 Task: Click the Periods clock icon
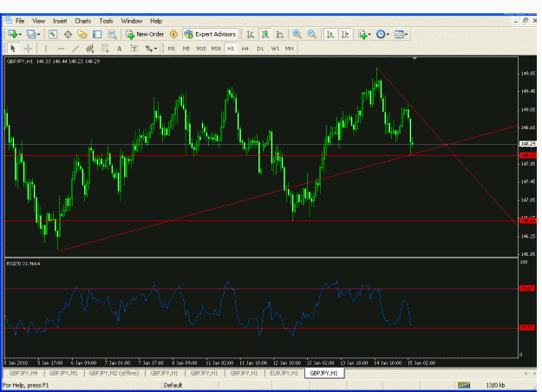click(381, 34)
